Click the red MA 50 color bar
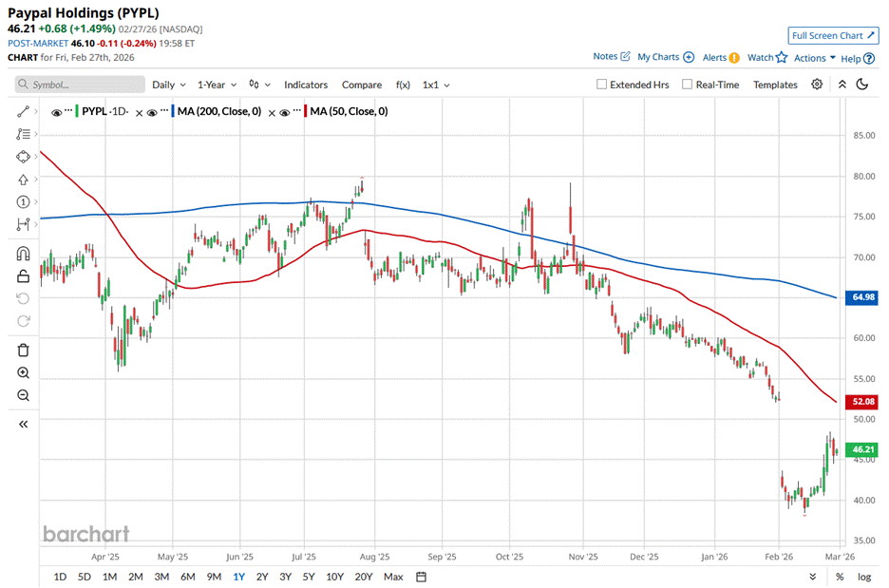Viewport: 889px width, 588px height. pos(305,111)
